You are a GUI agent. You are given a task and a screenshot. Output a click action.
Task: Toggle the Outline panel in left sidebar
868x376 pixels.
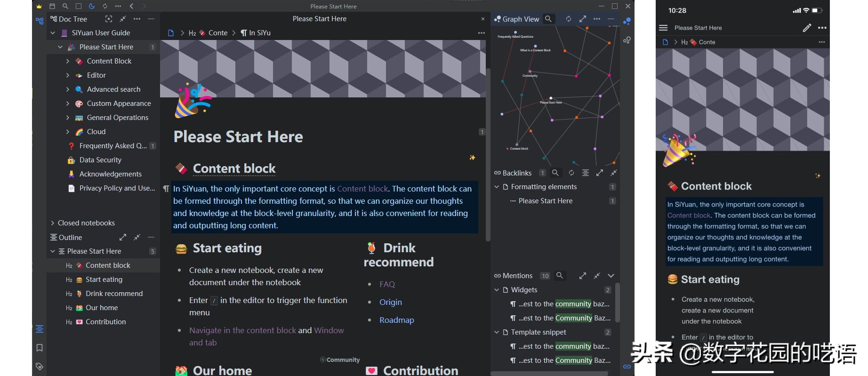pyautogui.click(x=40, y=329)
